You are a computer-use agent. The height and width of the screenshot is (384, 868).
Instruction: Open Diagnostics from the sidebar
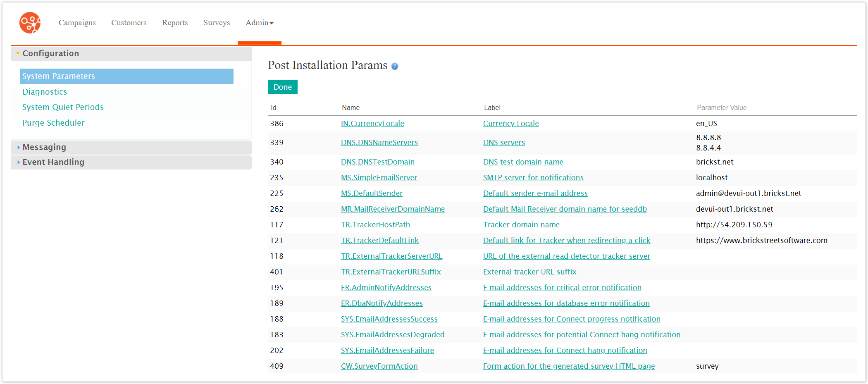pyautogui.click(x=45, y=92)
